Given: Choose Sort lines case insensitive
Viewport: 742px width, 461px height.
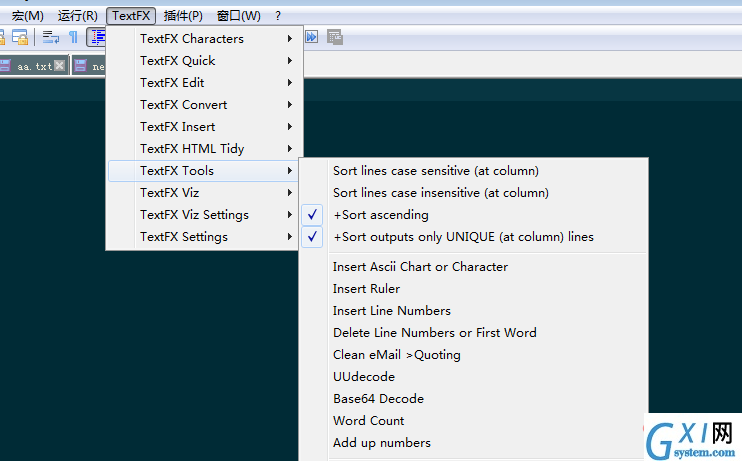Looking at the screenshot, I should coord(474,193).
